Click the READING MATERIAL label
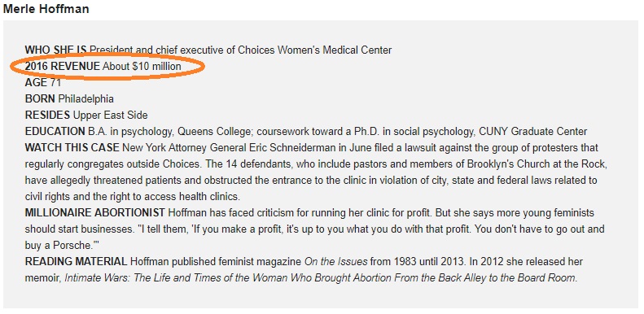The image size is (644, 314). tap(76, 262)
